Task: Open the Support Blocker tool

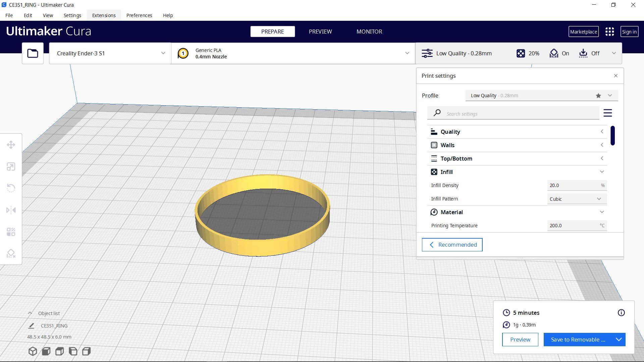Action: tap(11, 253)
